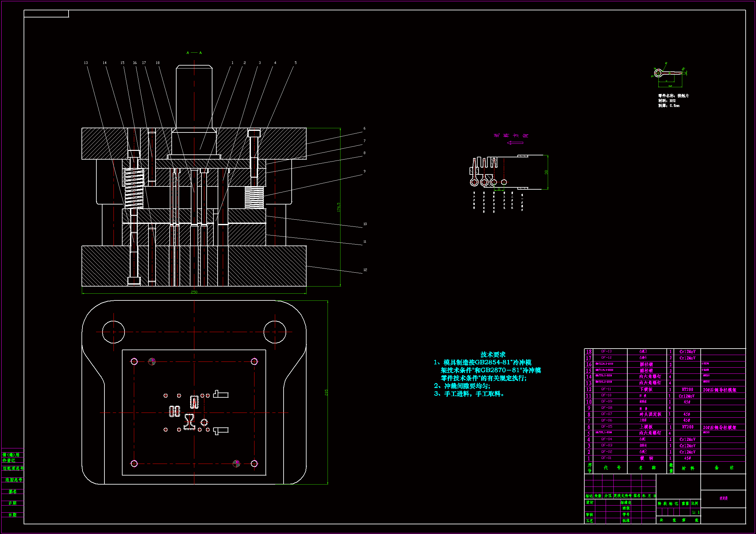Click the magenta feed direction arrow
Screen dimensions: 756x534
(x=515, y=143)
